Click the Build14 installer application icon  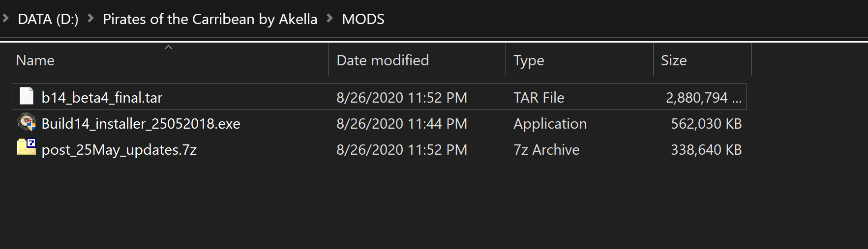[x=27, y=122]
